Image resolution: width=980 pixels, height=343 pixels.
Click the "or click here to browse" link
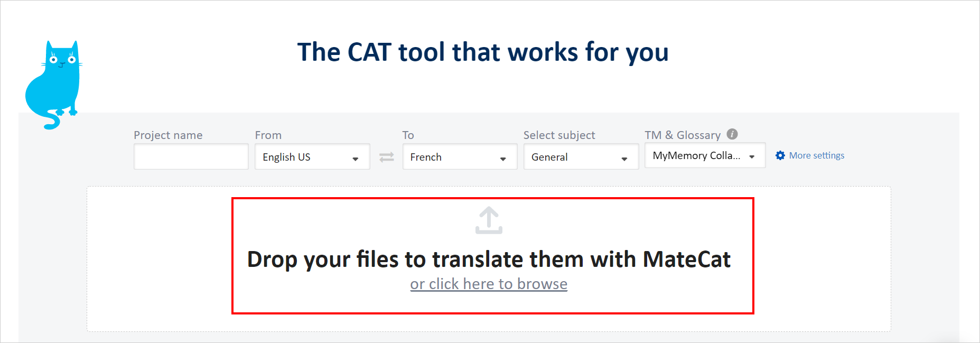pos(489,284)
